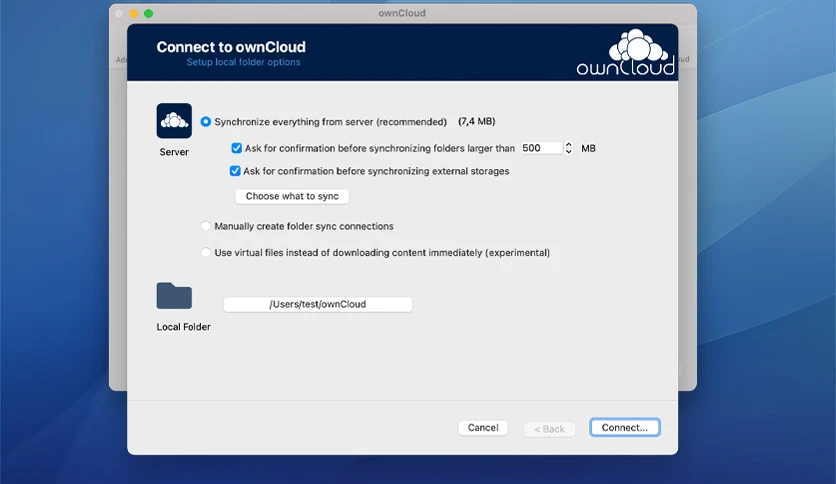This screenshot has width=836, height=484.
Task: Click the Connect... button
Action: pos(625,427)
